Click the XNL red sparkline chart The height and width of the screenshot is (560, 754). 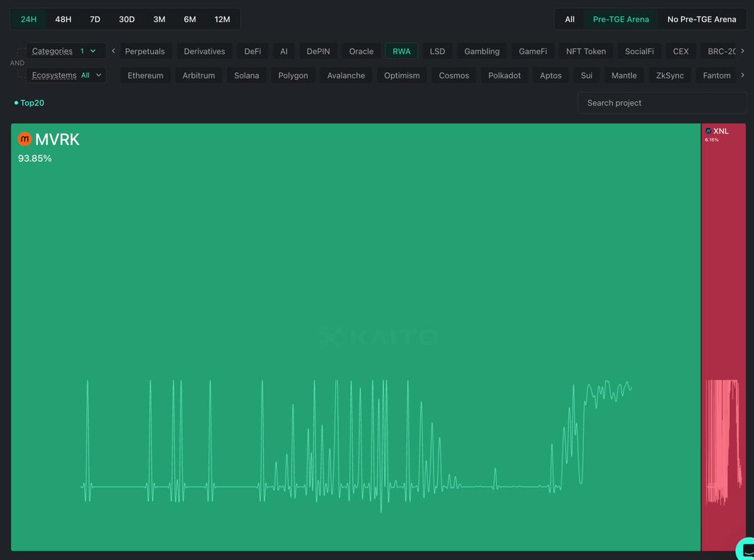tap(724, 441)
